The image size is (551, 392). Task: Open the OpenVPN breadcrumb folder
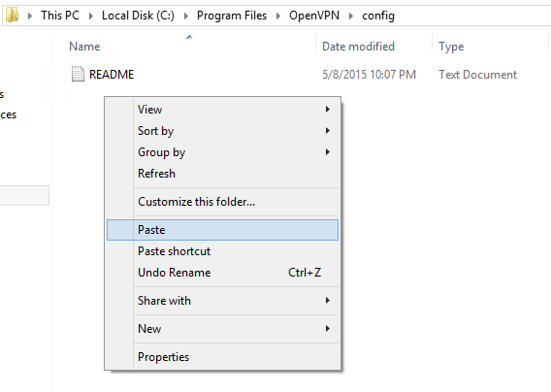pos(314,16)
